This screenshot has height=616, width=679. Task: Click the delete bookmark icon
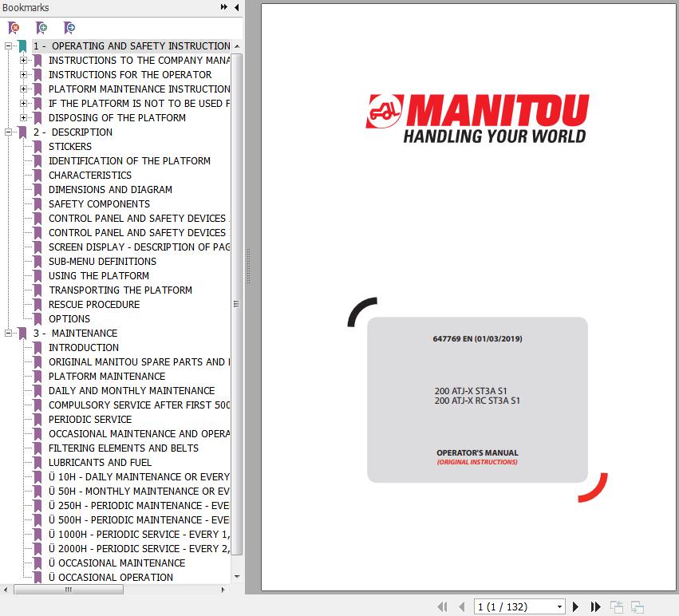[14, 28]
